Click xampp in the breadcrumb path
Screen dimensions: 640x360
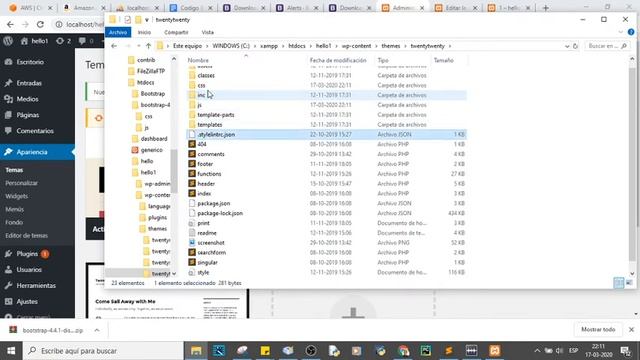point(269,46)
